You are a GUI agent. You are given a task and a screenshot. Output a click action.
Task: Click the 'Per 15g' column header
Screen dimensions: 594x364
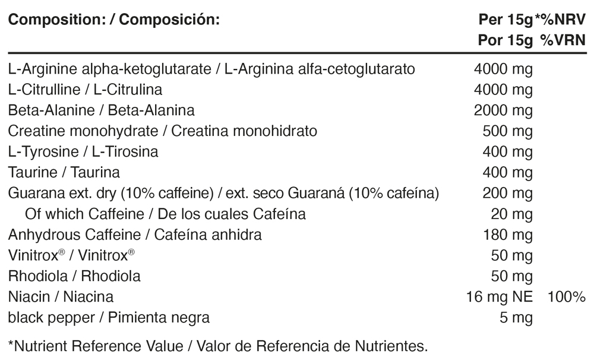coord(505,20)
